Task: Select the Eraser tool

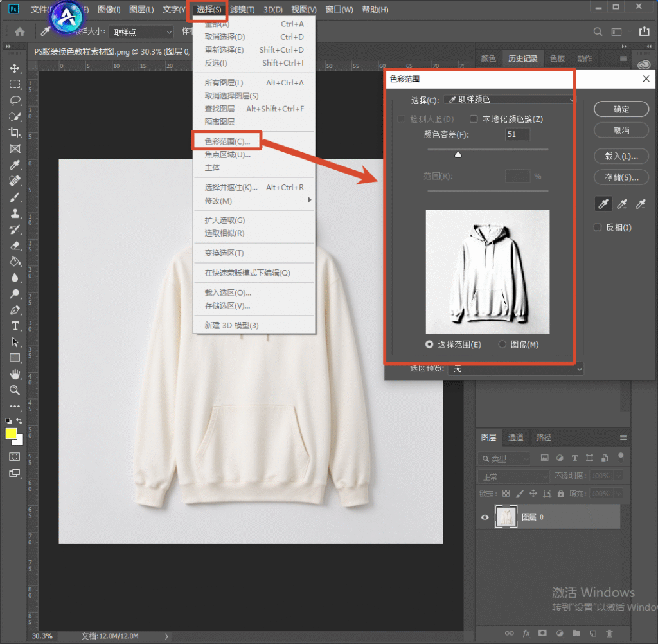Action: (15, 246)
